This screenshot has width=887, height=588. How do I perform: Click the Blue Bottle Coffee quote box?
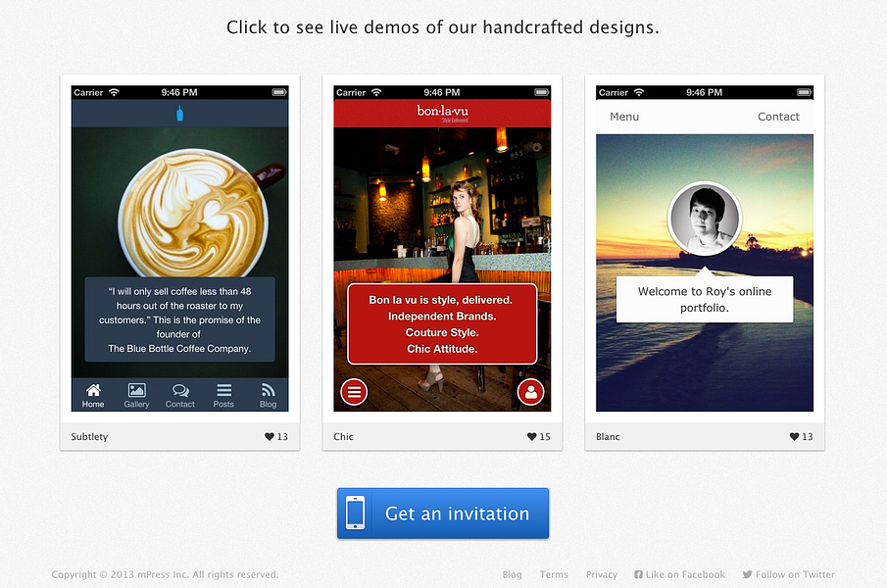point(180,319)
